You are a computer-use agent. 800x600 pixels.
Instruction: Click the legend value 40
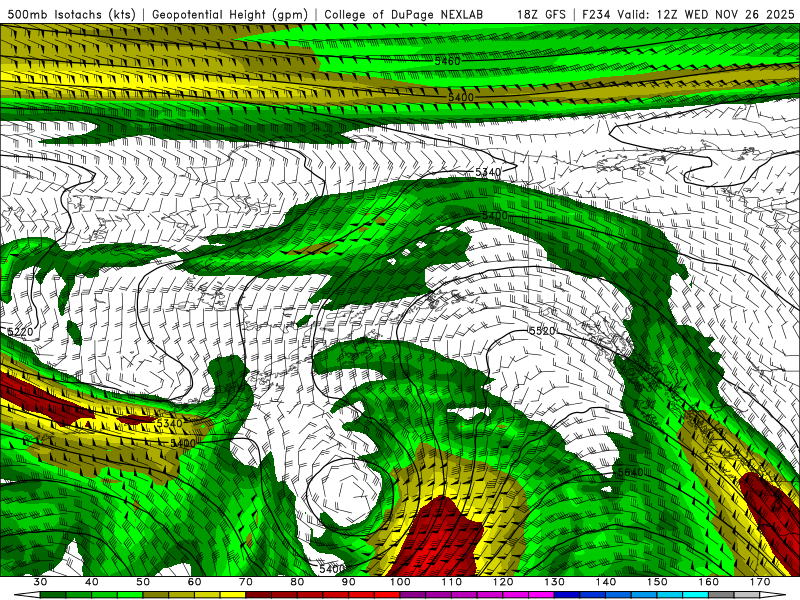point(91,582)
